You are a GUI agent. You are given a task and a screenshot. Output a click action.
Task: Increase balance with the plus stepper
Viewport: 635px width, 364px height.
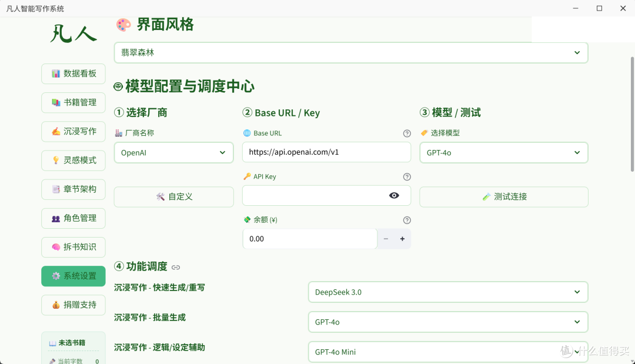[403, 239]
